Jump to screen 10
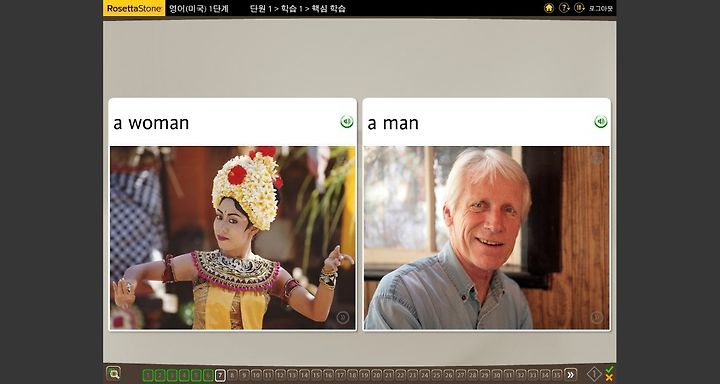The width and height of the screenshot is (720, 384). 256,376
